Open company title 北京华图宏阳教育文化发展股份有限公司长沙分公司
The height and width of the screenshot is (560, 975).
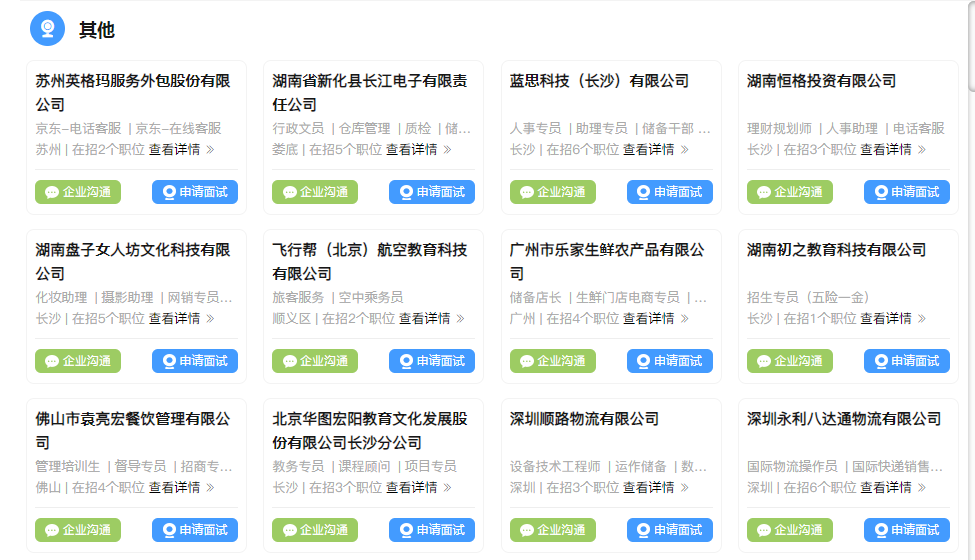(370, 431)
